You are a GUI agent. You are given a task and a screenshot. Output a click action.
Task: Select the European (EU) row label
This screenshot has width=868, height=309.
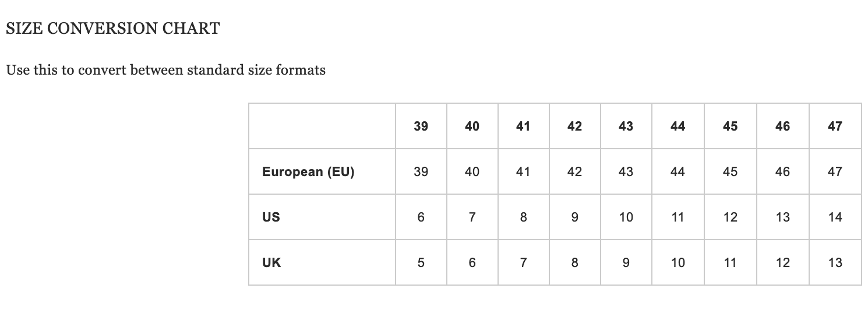tap(322, 171)
